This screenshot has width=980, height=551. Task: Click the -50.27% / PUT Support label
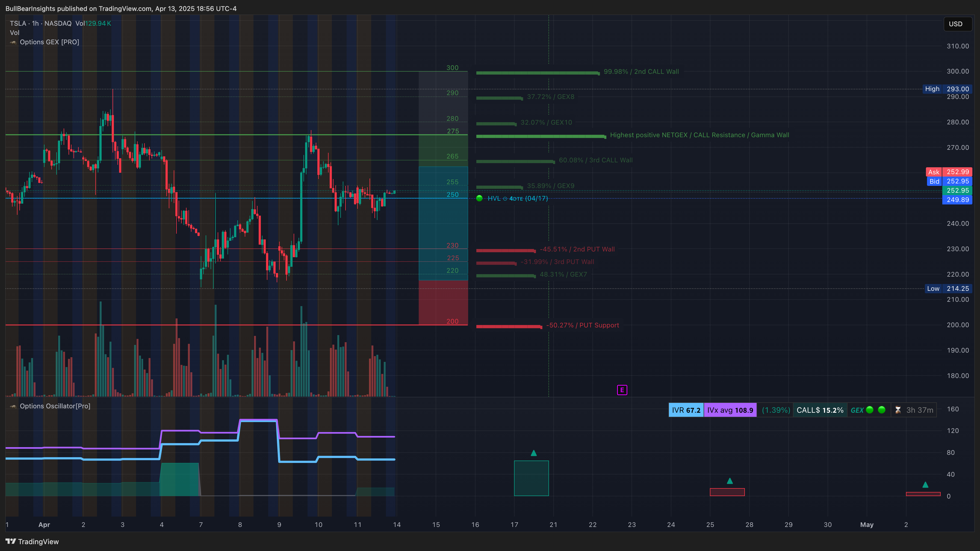tap(583, 325)
